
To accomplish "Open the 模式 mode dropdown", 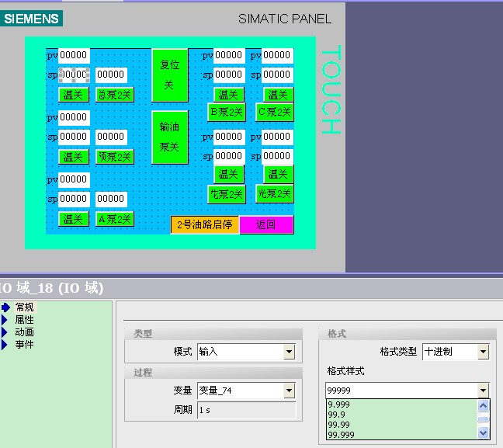I will click(x=289, y=352).
